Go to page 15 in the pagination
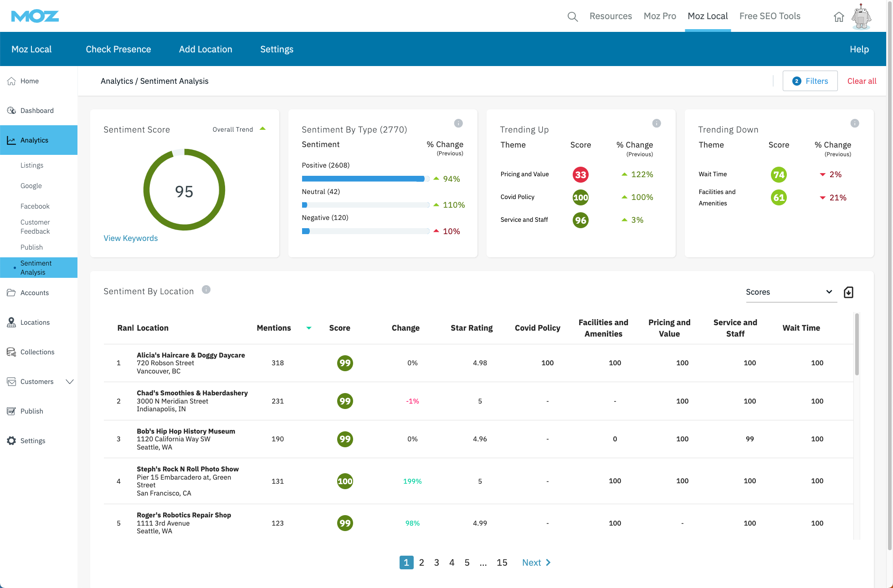This screenshot has height=588, width=893. [x=502, y=562]
